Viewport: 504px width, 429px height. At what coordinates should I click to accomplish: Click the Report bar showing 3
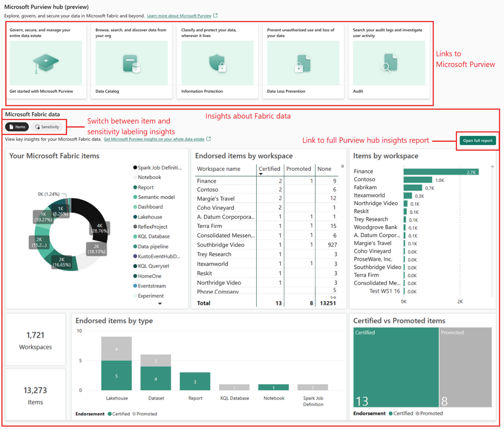tap(195, 381)
